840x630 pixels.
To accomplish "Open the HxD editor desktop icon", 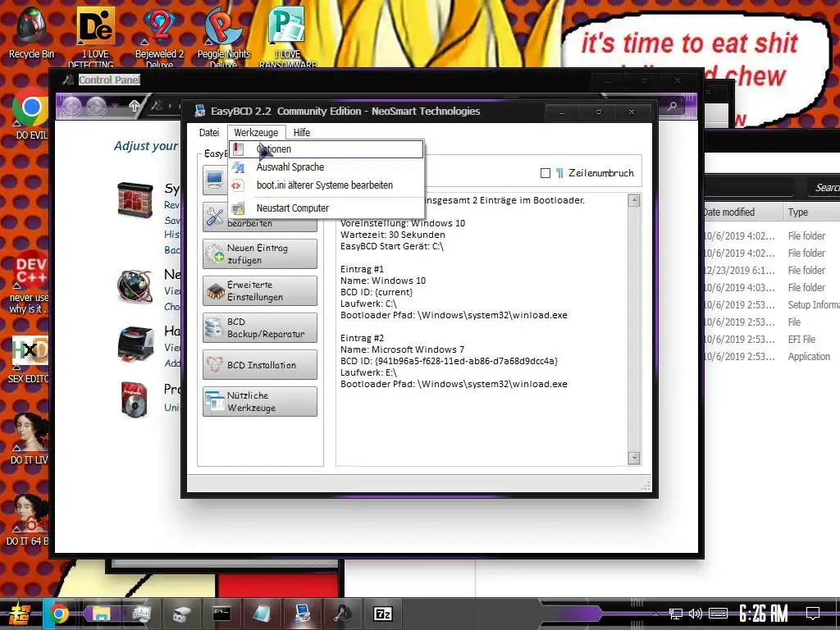I will click(x=30, y=360).
